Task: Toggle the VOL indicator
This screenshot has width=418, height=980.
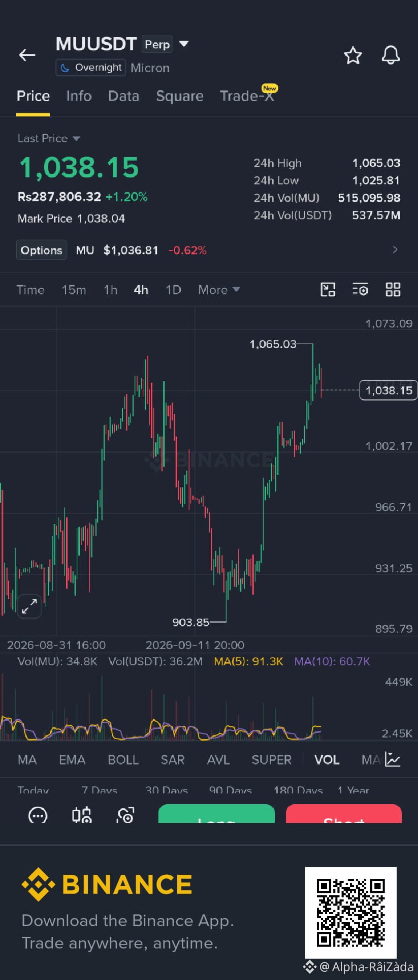Action: pos(327,760)
